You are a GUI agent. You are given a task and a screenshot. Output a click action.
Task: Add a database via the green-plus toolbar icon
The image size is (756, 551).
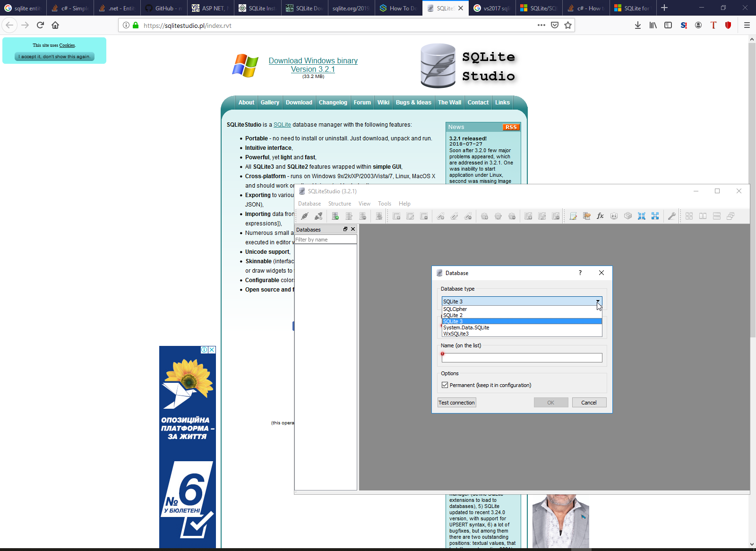(x=335, y=216)
